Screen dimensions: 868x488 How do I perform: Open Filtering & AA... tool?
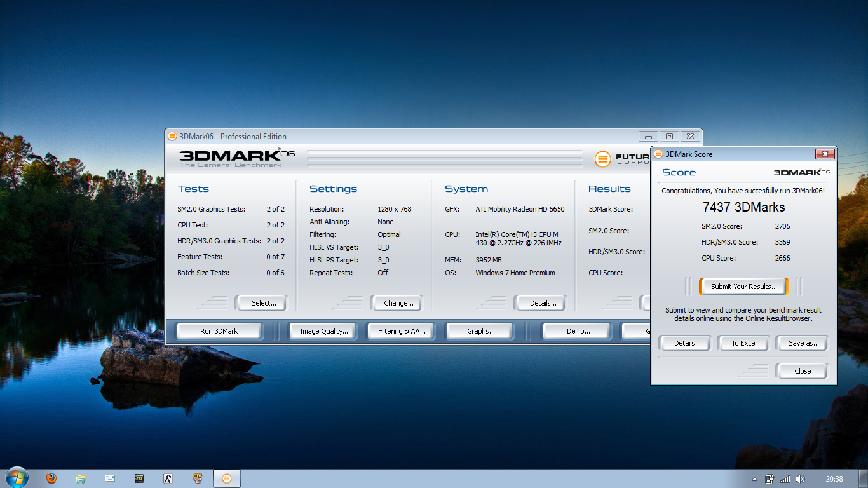pos(402,331)
